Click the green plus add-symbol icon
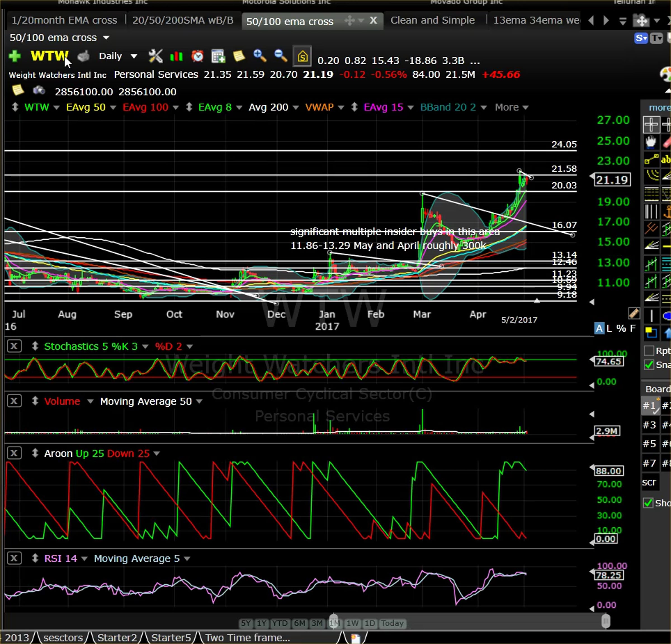671x644 pixels. coord(15,56)
